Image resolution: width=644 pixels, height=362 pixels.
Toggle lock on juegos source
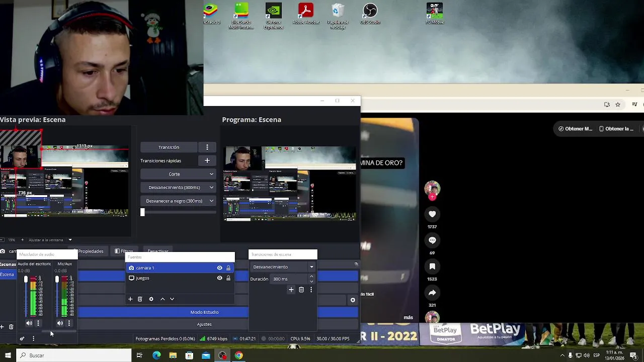228,278
